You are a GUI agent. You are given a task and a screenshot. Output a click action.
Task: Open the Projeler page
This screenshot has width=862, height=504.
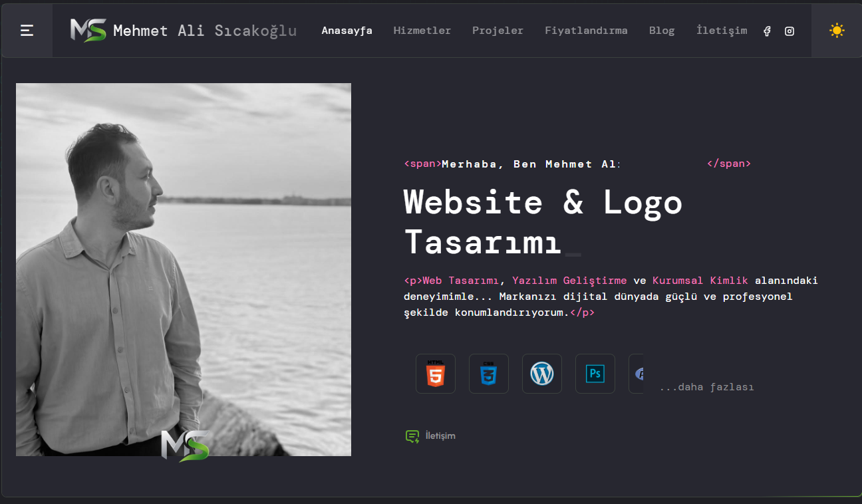coord(498,31)
